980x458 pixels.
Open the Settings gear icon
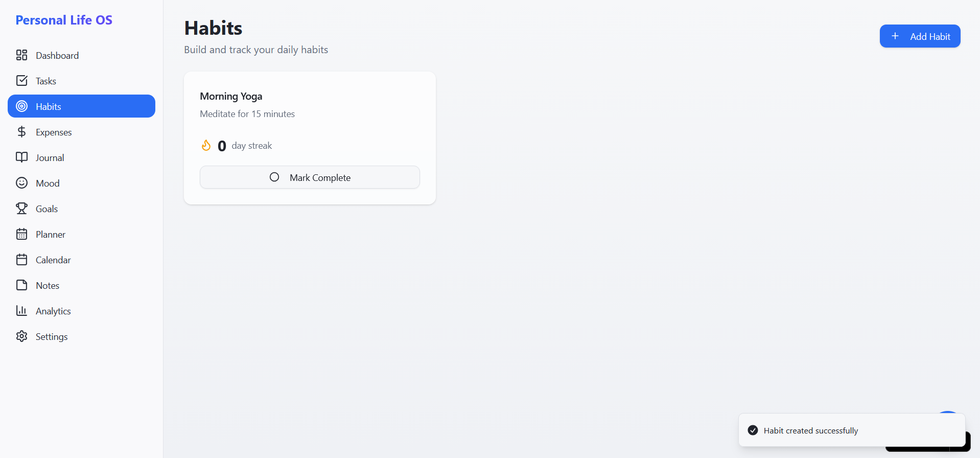pos(21,336)
